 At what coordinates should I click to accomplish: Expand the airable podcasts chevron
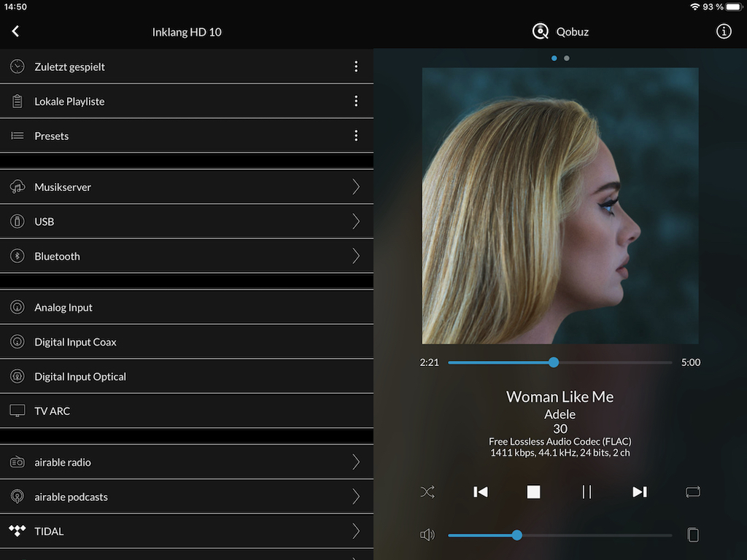tap(356, 497)
